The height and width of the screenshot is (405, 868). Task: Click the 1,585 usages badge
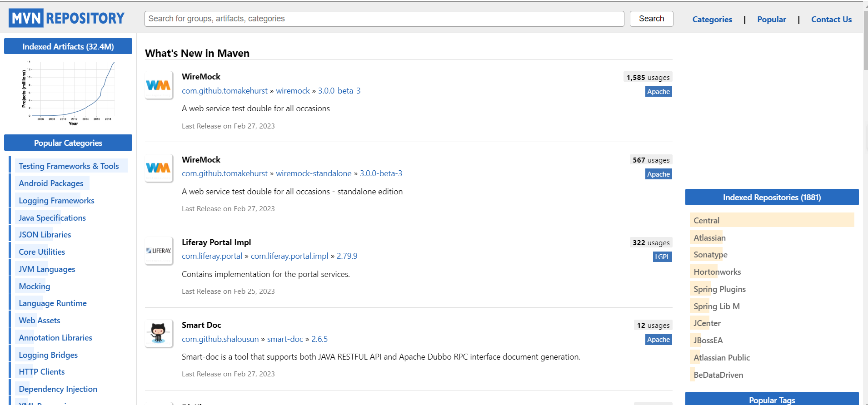click(x=648, y=77)
